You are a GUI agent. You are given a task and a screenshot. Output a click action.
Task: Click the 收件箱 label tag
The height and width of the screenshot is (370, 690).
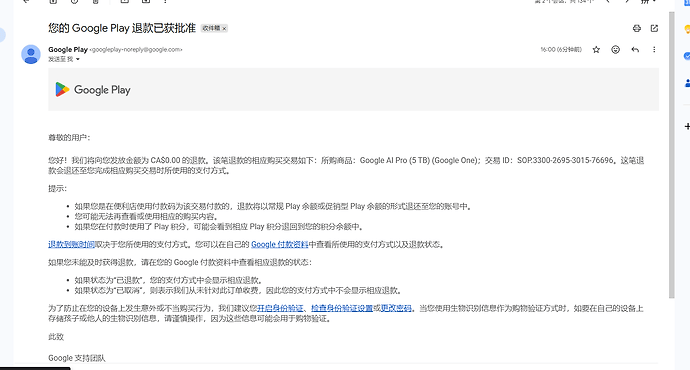(211, 29)
